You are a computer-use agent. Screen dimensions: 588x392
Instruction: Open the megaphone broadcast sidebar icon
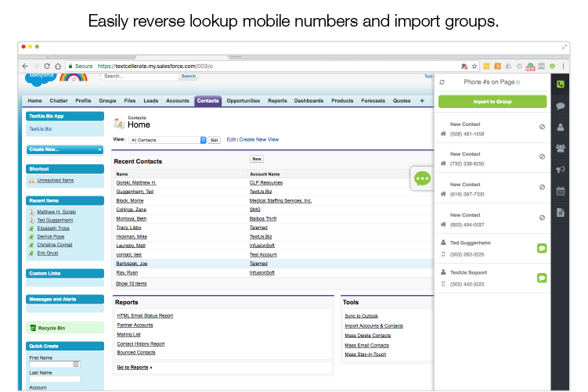561,169
